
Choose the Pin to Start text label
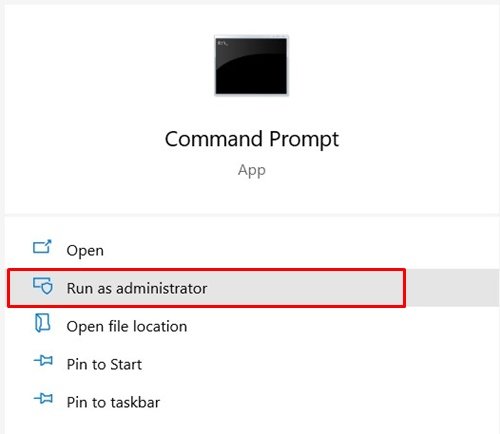[104, 364]
